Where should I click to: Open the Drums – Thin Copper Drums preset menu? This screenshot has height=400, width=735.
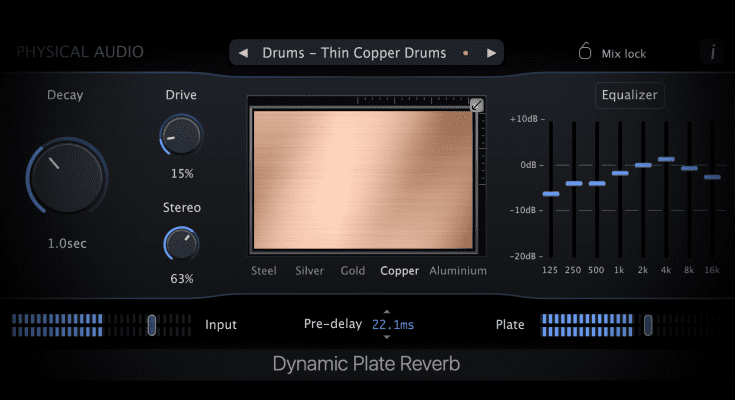(x=354, y=52)
